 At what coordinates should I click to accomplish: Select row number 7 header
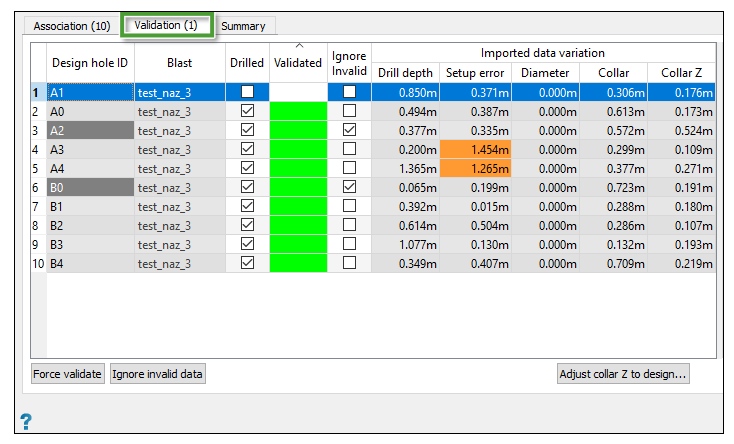pyautogui.click(x=38, y=206)
